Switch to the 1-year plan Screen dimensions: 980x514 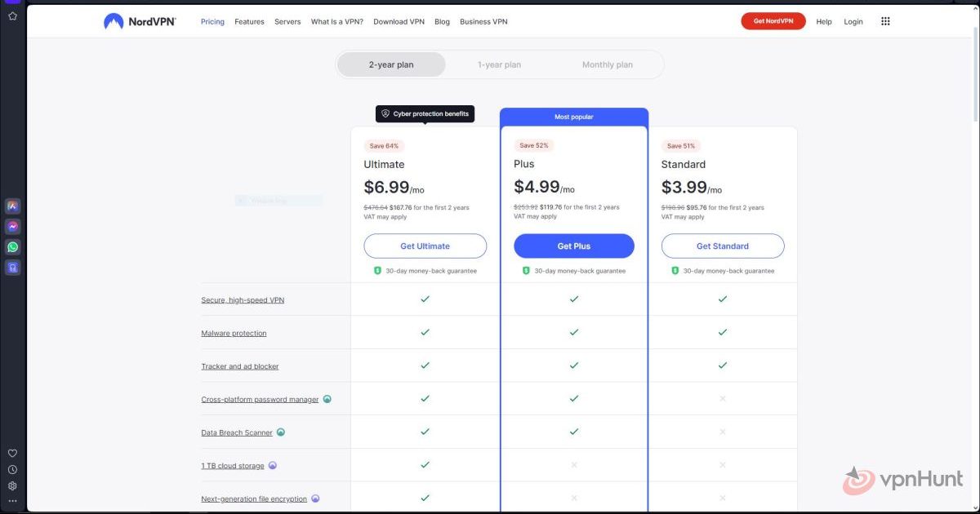tap(499, 64)
